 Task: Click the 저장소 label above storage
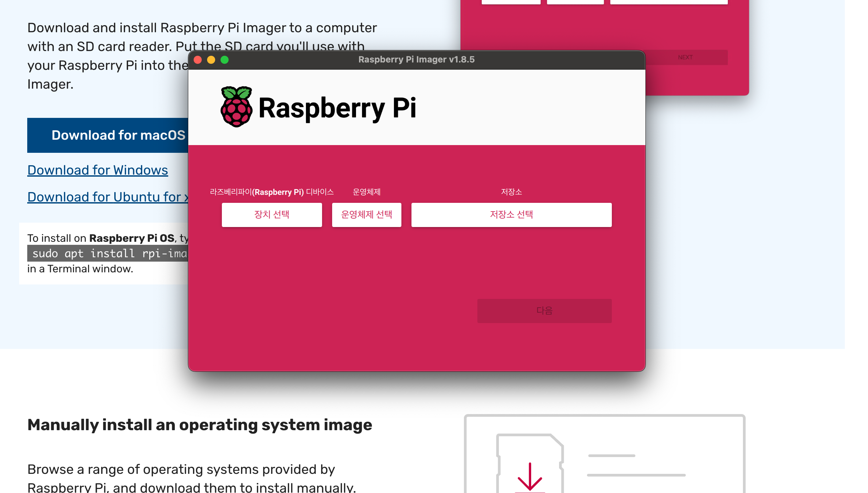pyautogui.click(x=511, y=192)
